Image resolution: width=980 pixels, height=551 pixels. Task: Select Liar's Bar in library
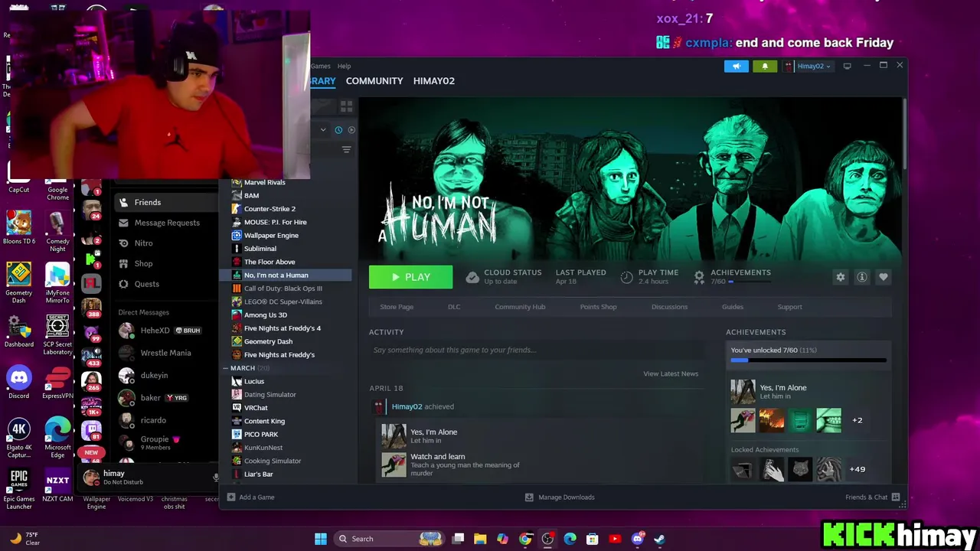(258, 474)
